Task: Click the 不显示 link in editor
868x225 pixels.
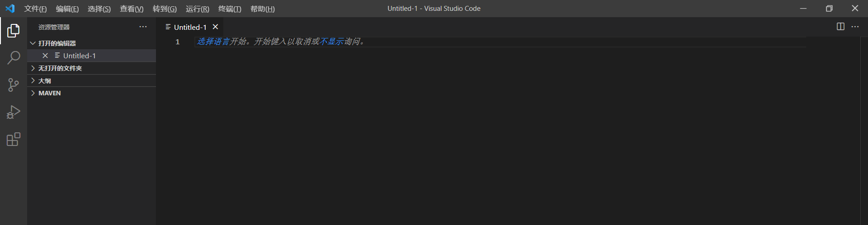Action: tap(331, 42)
